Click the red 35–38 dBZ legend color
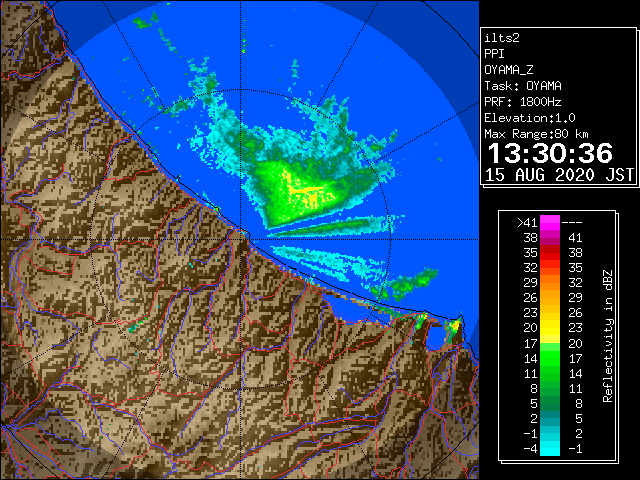 (550, 253)
